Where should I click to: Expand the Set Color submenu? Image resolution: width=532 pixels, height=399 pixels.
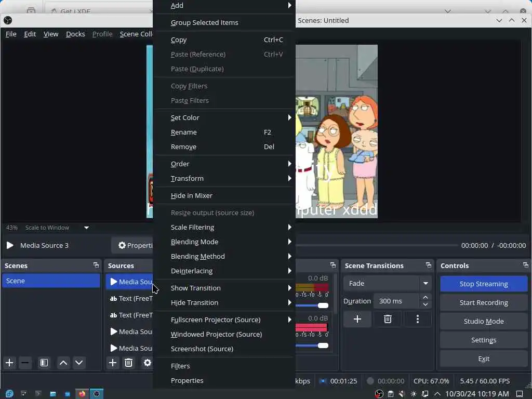point(224,117)
